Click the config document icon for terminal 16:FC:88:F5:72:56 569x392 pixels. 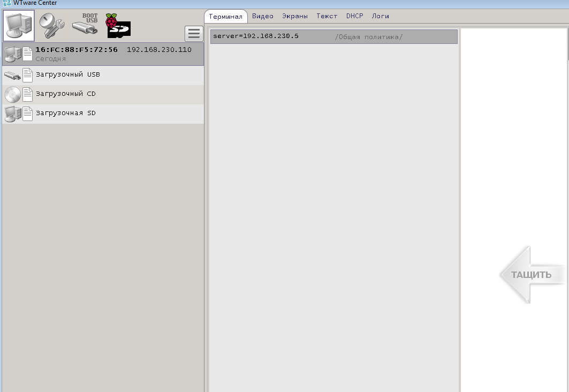[28, 54]
